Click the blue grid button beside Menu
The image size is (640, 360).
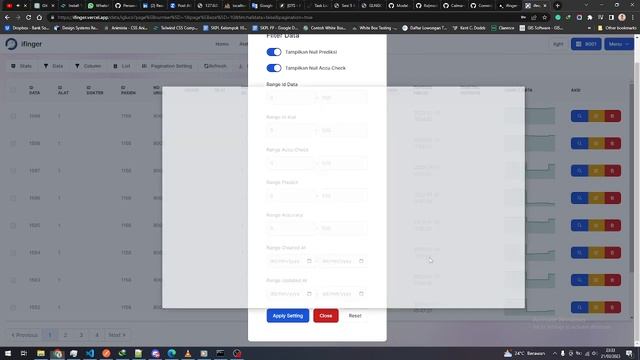coord(586,44)
